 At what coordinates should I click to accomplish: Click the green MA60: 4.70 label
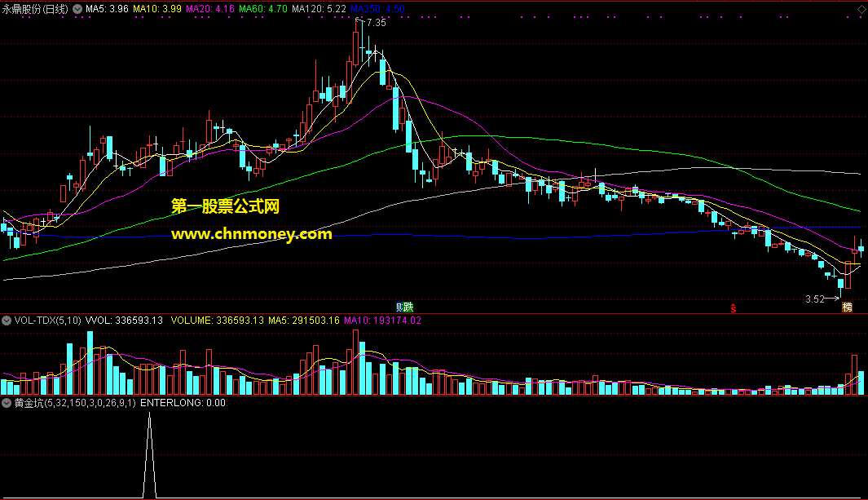pos(263,9)
